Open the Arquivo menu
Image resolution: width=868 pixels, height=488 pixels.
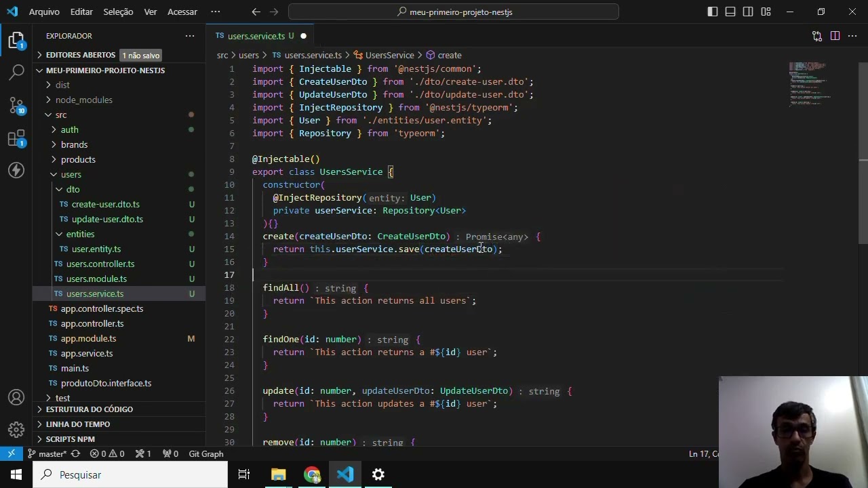(44, 12)
